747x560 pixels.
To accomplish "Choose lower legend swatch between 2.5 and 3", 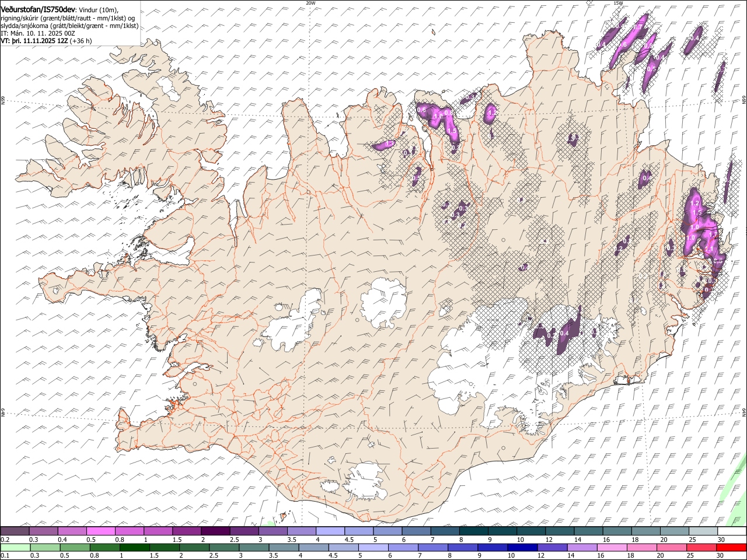I will tap(224, 547).
